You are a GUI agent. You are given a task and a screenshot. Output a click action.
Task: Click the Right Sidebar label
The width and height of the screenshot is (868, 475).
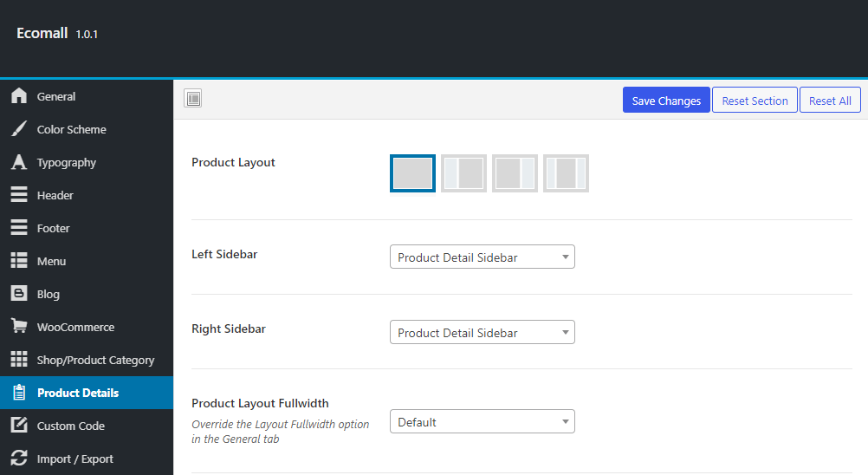coord(229,329)
